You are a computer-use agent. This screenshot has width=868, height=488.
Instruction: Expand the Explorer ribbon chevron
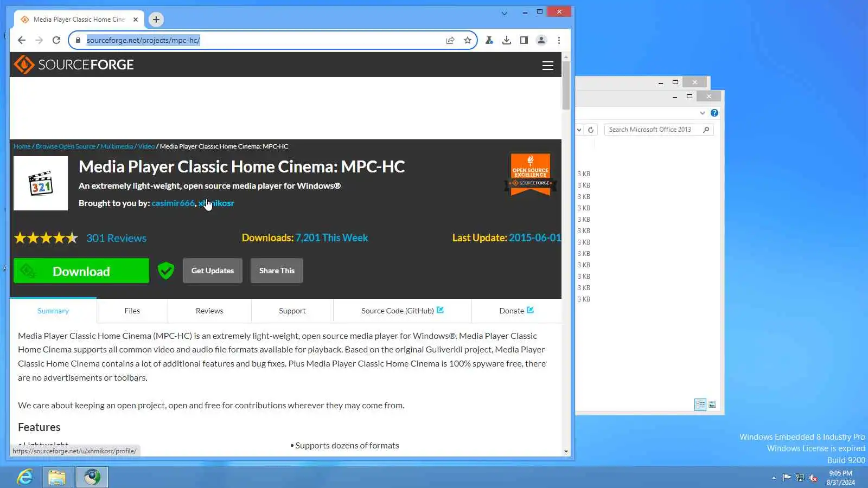pyautogui.click(x=703, y=113)
